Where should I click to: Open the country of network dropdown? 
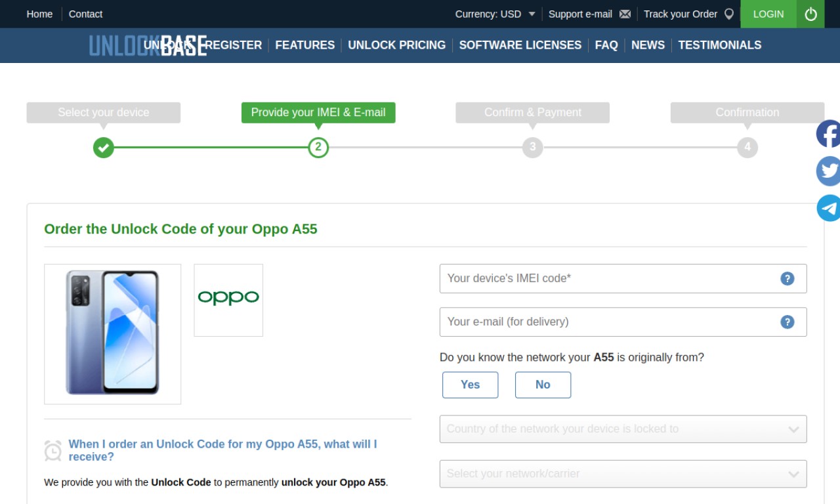tap(623, 429)
